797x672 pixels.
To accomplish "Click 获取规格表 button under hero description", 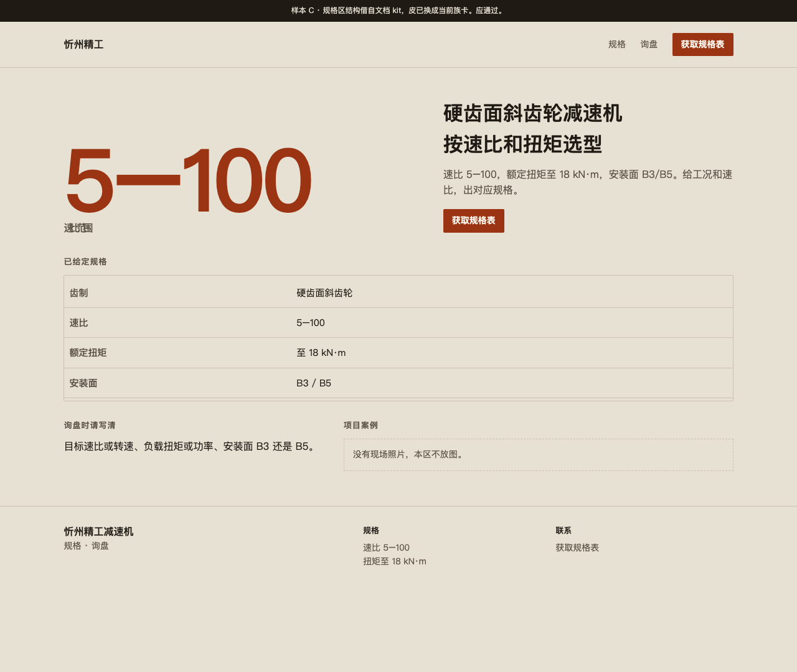I will pyautogui.click(x=473, y=221).
